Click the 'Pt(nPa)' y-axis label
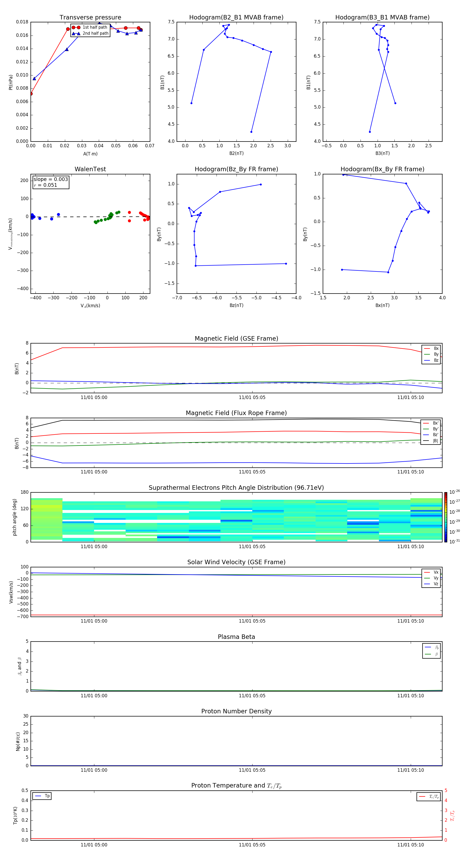 [11, 82]
